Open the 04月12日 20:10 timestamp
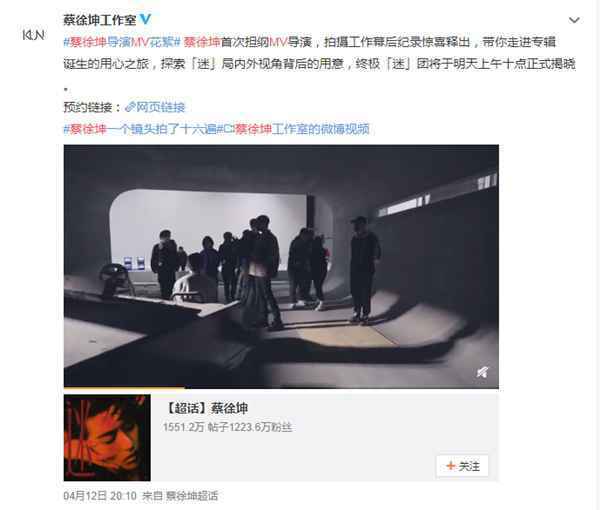This screenshot has height=510, width=600. click(x=100, y=496)
